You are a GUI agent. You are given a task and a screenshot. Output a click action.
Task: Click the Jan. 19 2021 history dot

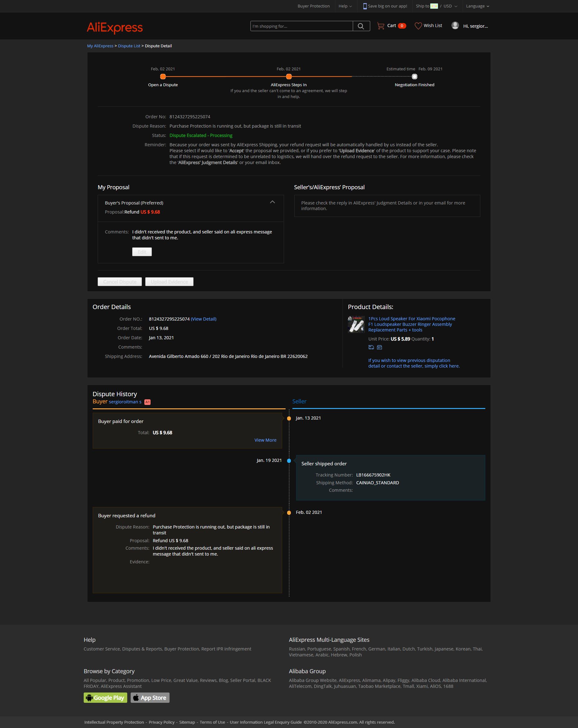tap(289, 461)
